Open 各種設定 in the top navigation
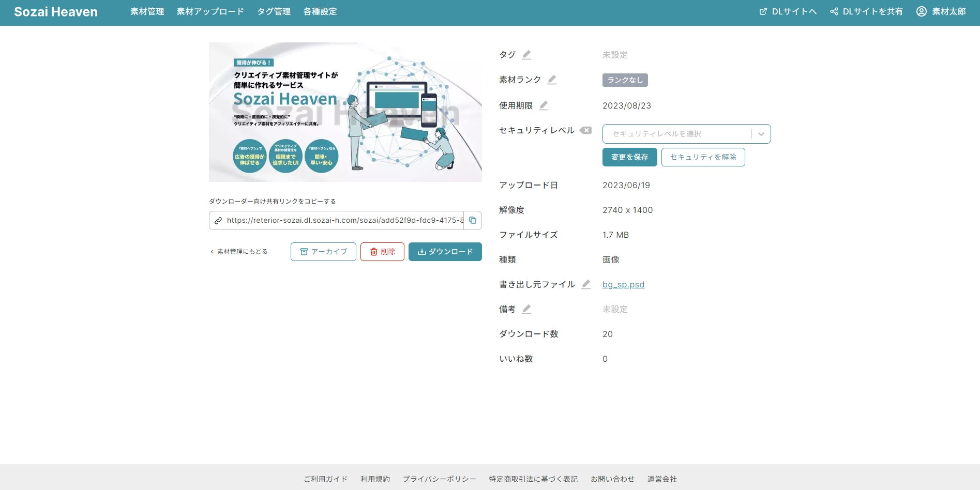980x490 pixels. pos(320,11)
